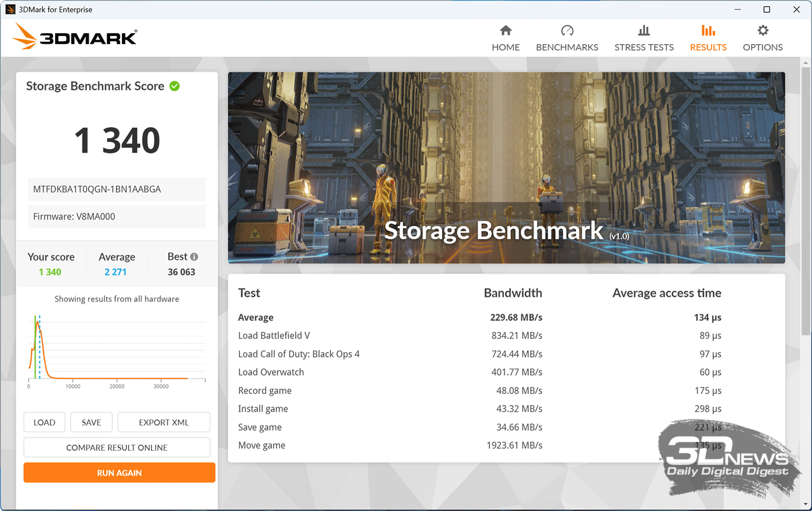Open the Benchmarks gauge icon
This screenshot has height=511, width=812.
(x=567, y=30)
